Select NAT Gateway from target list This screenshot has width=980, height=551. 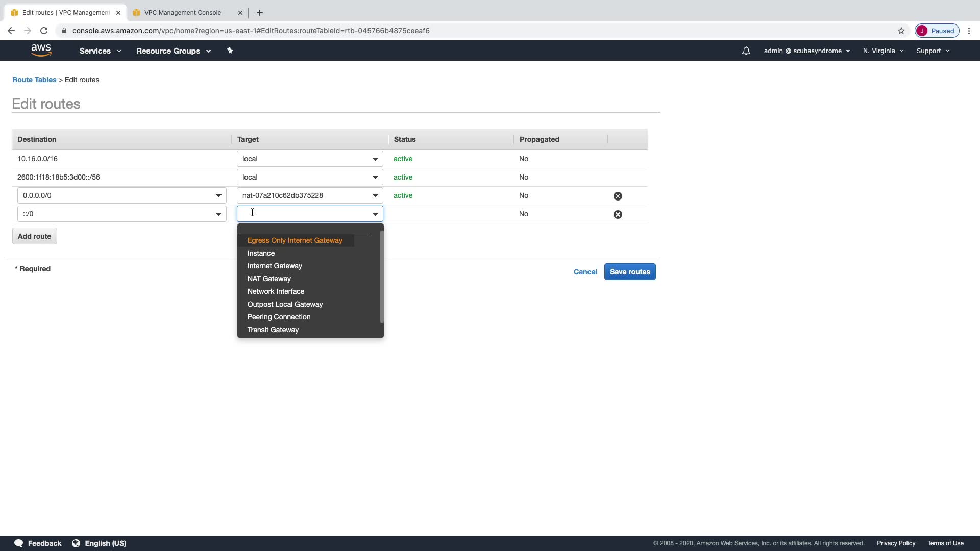tap(269, 279)
